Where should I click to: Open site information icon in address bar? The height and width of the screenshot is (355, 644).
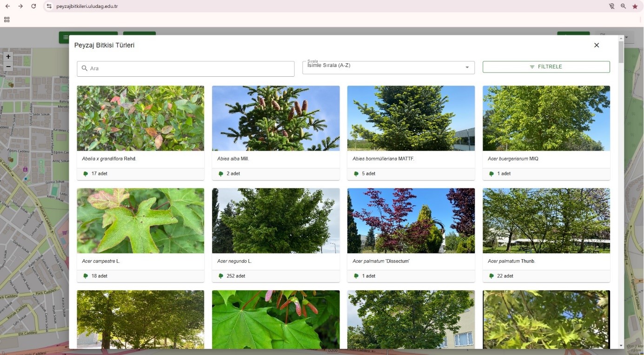(49, 7)
